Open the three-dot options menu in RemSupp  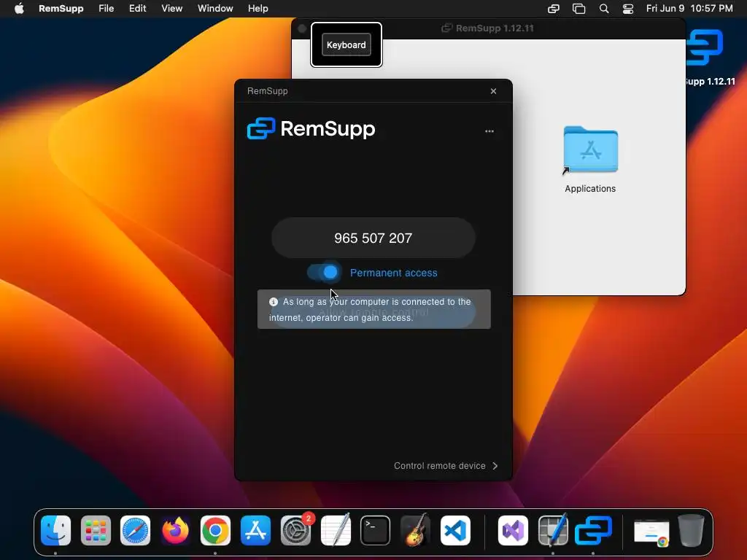pos(489,131)
